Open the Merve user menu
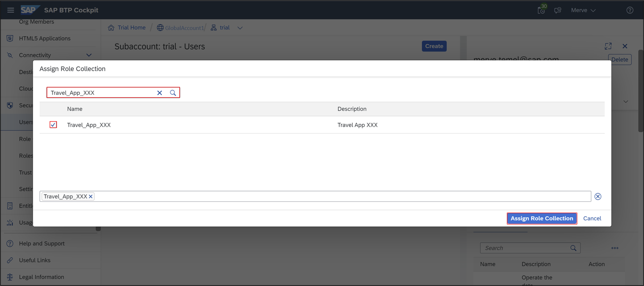Viewport: 644px width, 286px height. (583, 10)
